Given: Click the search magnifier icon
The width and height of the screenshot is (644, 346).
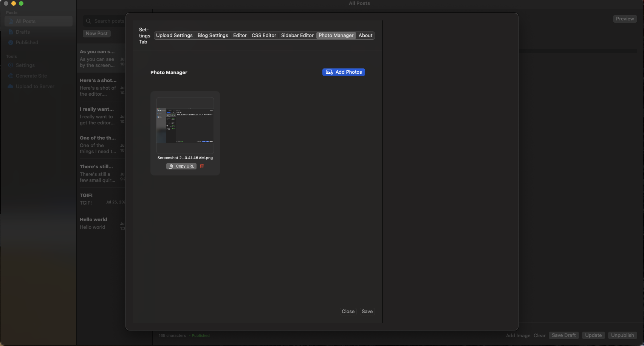Looking at the screenshot, I should (x=88, y=21).
